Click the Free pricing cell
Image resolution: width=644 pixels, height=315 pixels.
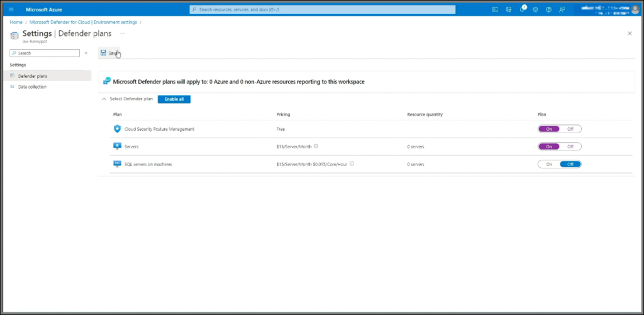(280, 129)
